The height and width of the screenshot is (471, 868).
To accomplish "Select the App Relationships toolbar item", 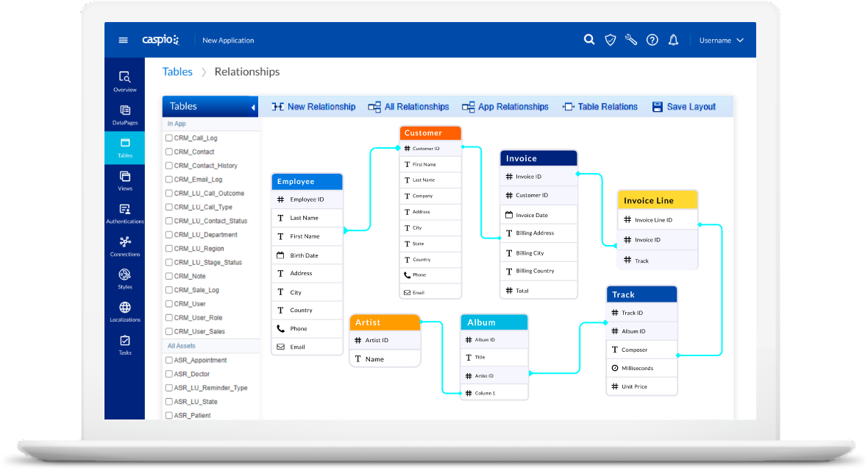I will (505, 106).
